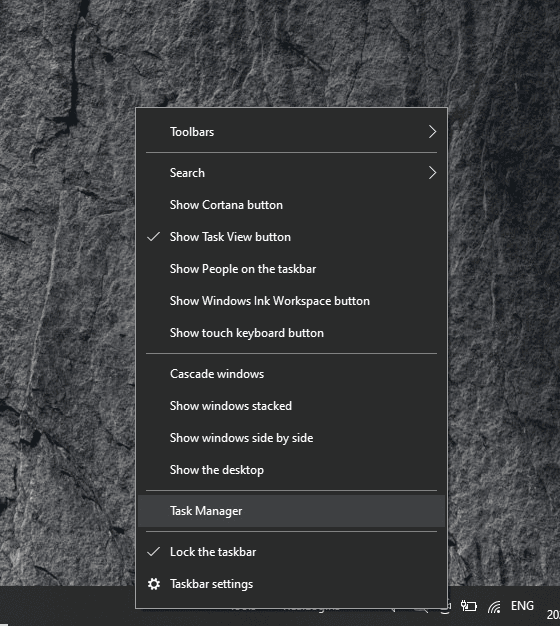Enable Show Cortana button
Image resolution: width=560 pixels, height=626 pixels.
[291, 205]
